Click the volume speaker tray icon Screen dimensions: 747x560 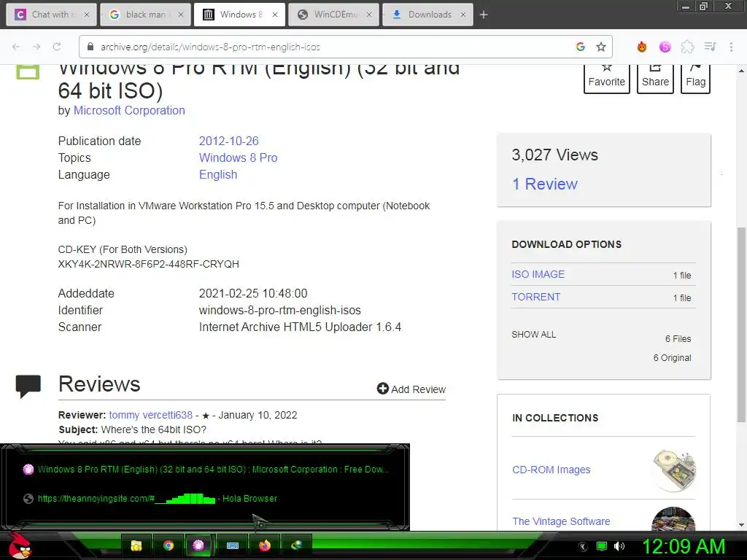619,547
